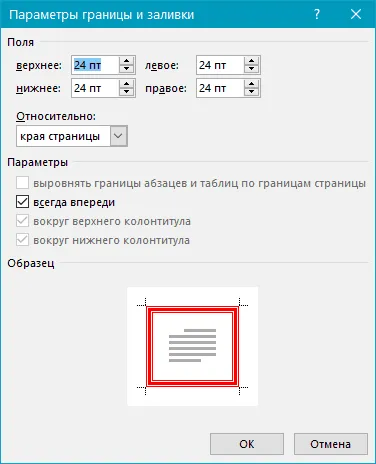Focus the нижнее margin input field

[x=95, y=88]
